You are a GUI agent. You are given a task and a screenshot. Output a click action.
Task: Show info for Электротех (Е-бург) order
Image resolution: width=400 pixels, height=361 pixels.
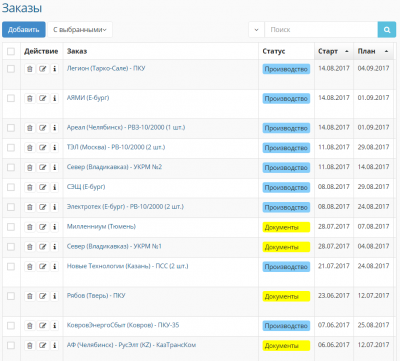pyautogui.click(x=55, y=207)
